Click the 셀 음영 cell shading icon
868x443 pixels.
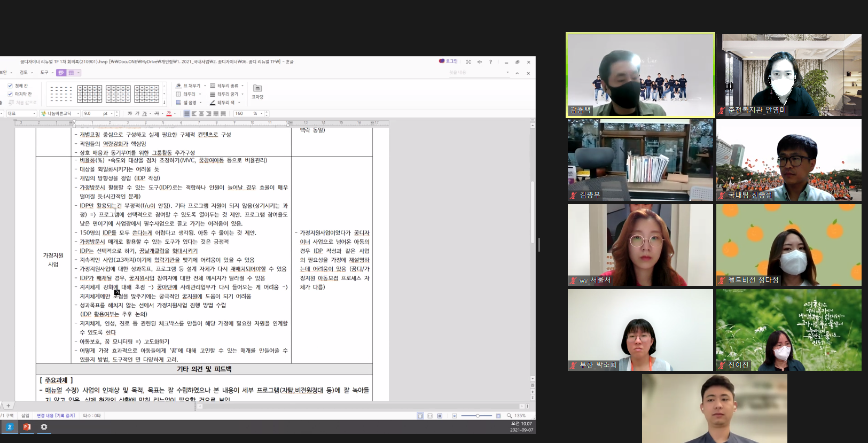[178, 103]
